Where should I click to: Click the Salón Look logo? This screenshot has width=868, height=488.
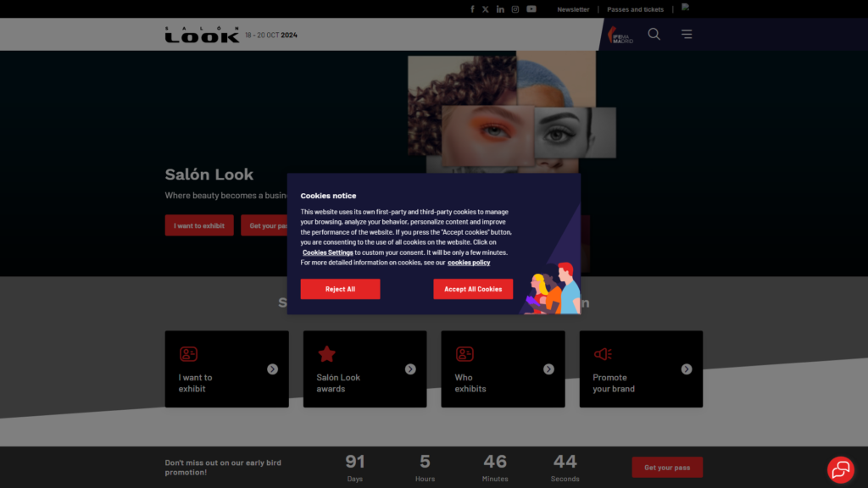point(202,34)
